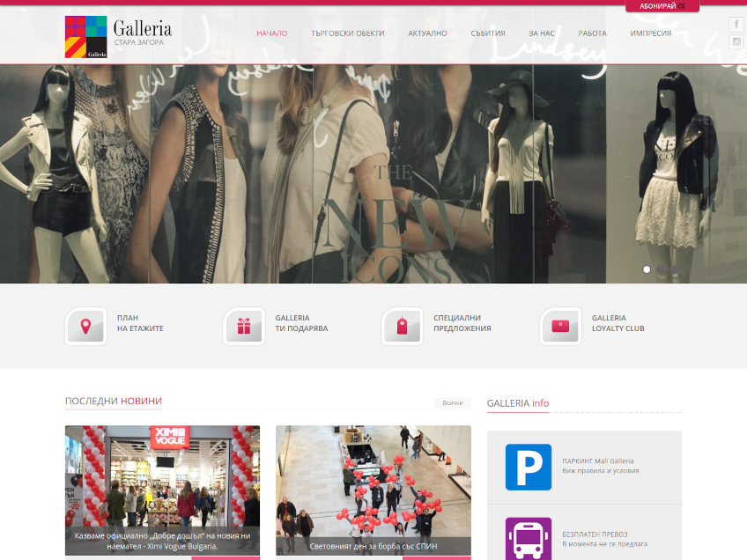The image size is (747, 560).
Task: Click the special offers price tag icon
Action: (402, 326)
